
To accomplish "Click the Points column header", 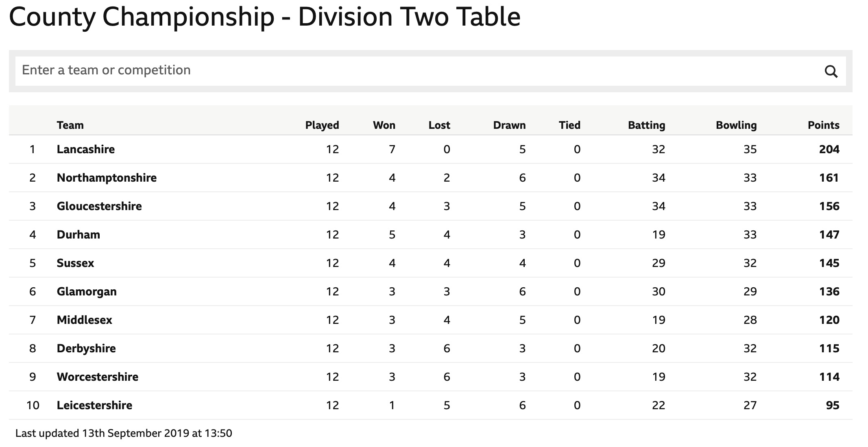I will 823,125.
